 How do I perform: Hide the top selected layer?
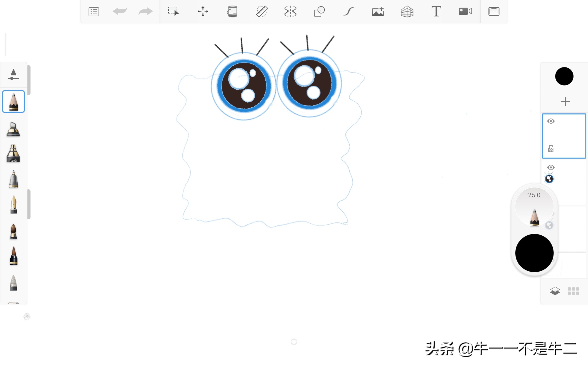pyautogui.click(x=551, y=121)
